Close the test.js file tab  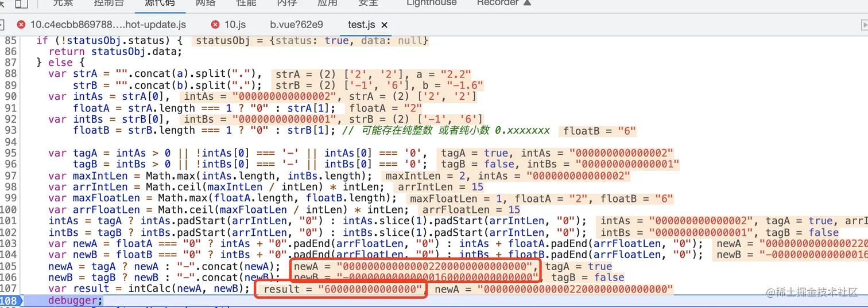[385, 25]
